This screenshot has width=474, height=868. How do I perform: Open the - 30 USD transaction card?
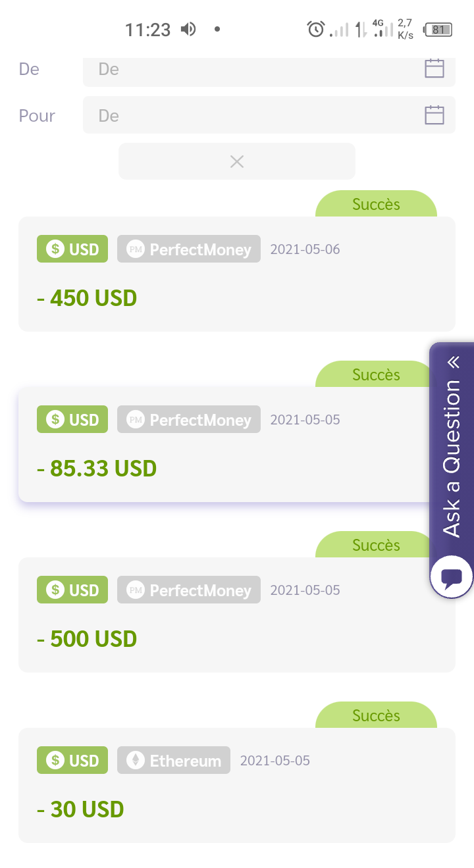[x=237, y=785]
